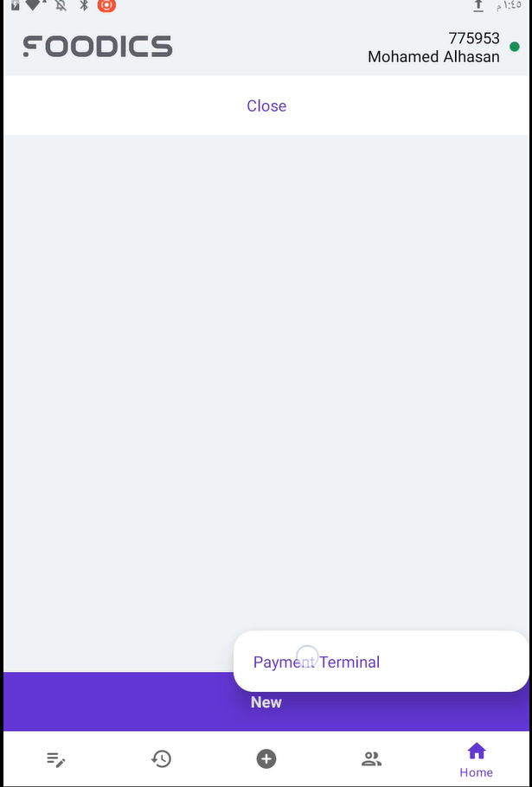The width and height of the screenshot is (532, 787).
Task: Open the red screen recorder icon
Action: coord(106,5)
